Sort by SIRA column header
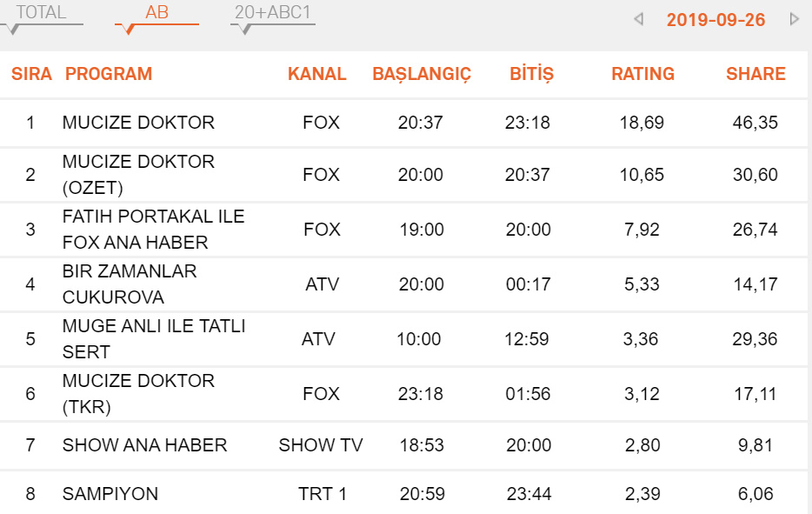Viewport: 812px width, 514px height. tap(31, 75)
